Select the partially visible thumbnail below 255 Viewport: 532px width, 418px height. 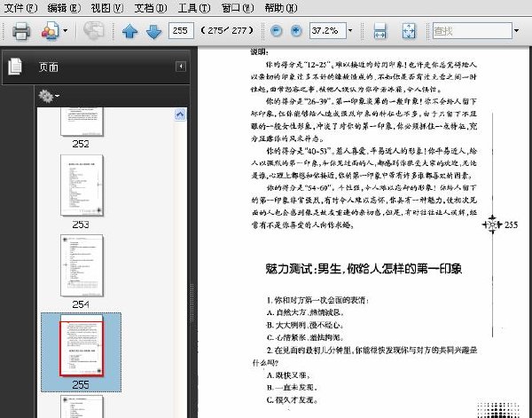pyautogui.click(x=82, y=406)
